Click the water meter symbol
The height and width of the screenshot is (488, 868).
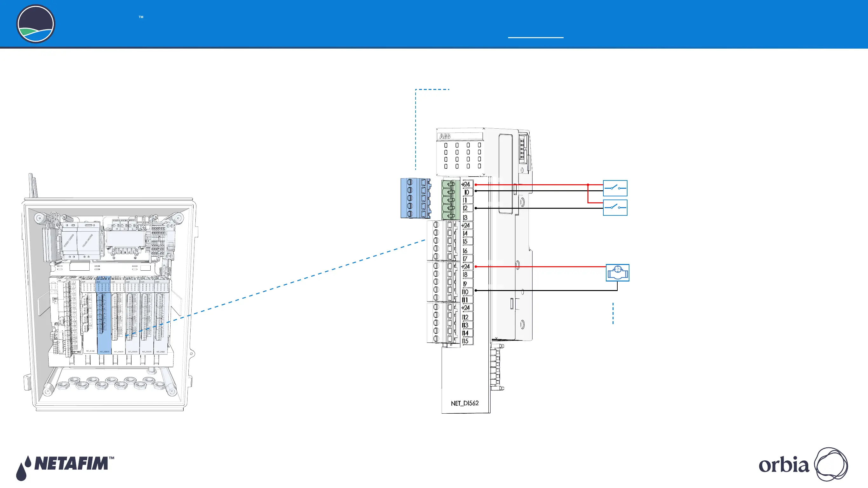pyautogui.click(x=617, y=273)
